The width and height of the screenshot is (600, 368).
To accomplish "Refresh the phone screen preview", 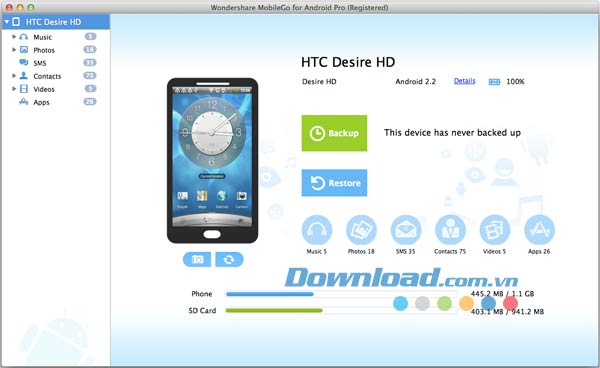I will click(x=229, y=259).
